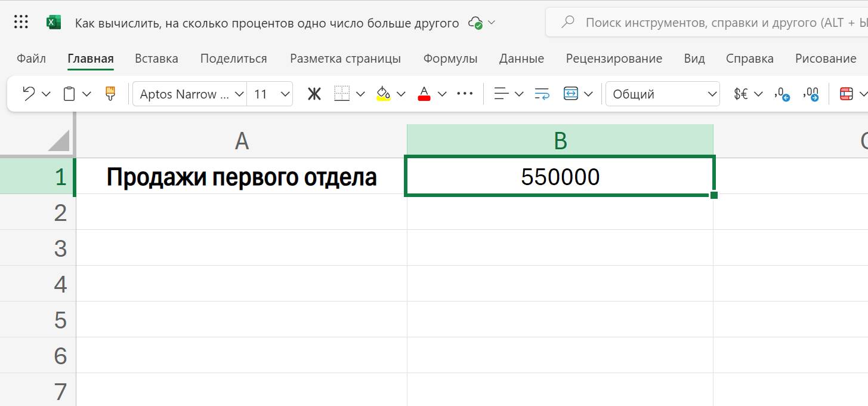Click the Merge Cells icon
Image resolution: width=868 pixels, height=406 pixels.
point(572,94)
